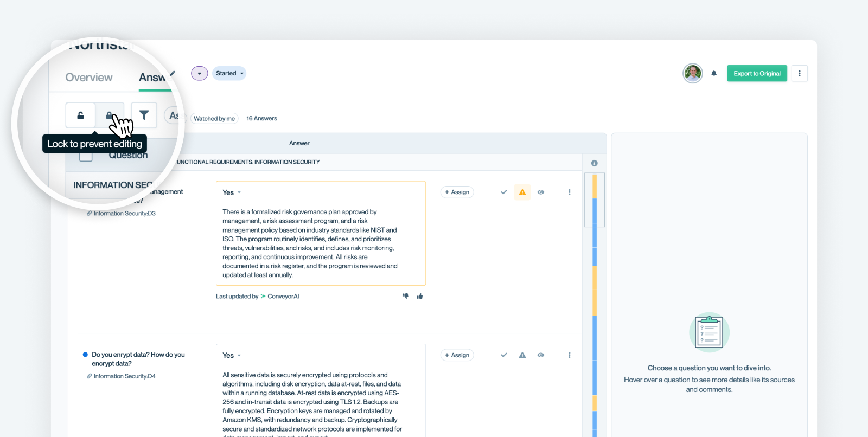Give thumbs down to the ConveyorAI answer
This screenshot has width=868, height=437.
point(405,296)
